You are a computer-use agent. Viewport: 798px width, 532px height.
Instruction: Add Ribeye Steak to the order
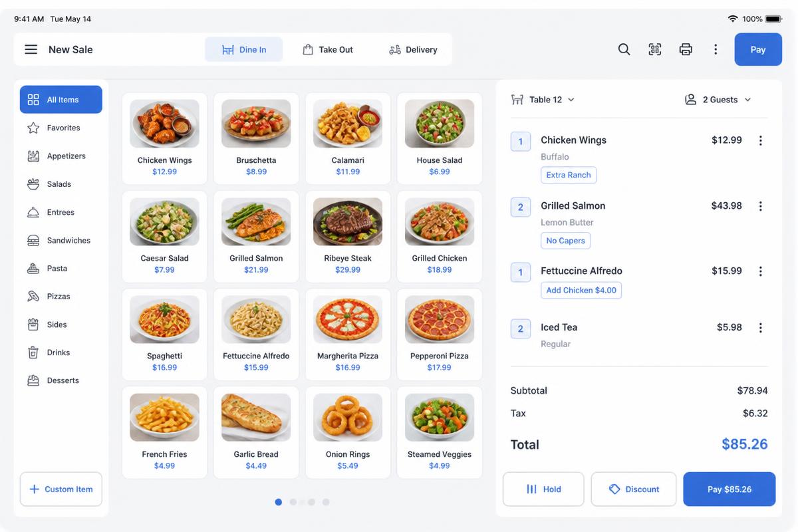(x=348, y=237)
